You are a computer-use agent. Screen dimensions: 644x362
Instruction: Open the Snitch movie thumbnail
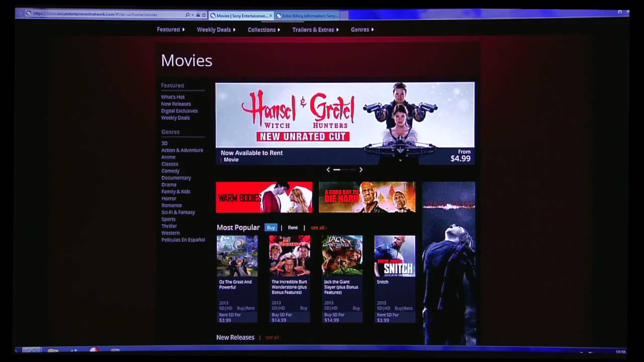pyautogui.click(x=394, y=255)
